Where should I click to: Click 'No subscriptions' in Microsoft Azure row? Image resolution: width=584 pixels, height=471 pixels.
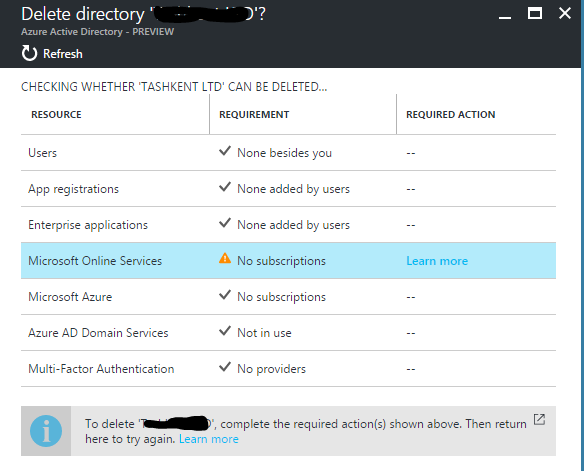(x=282, y=297)
